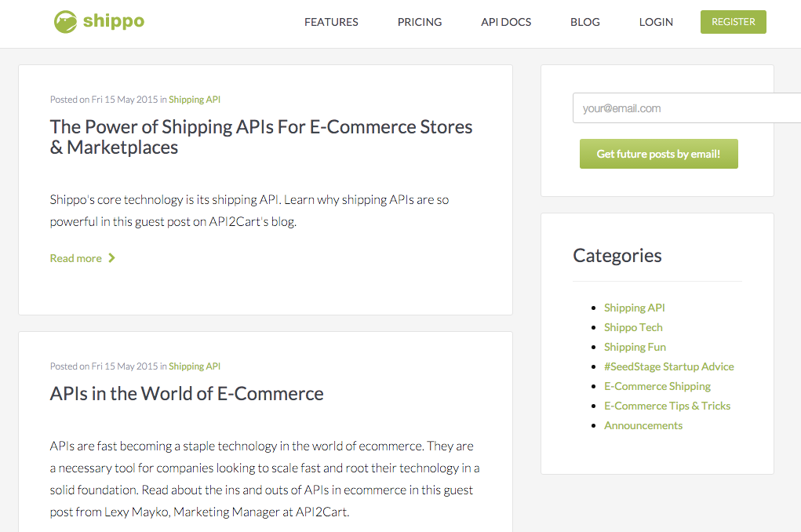Open E-Commerce Tips & Tricks category
This screenshot has height=532, width=801.
coord(667,406)
